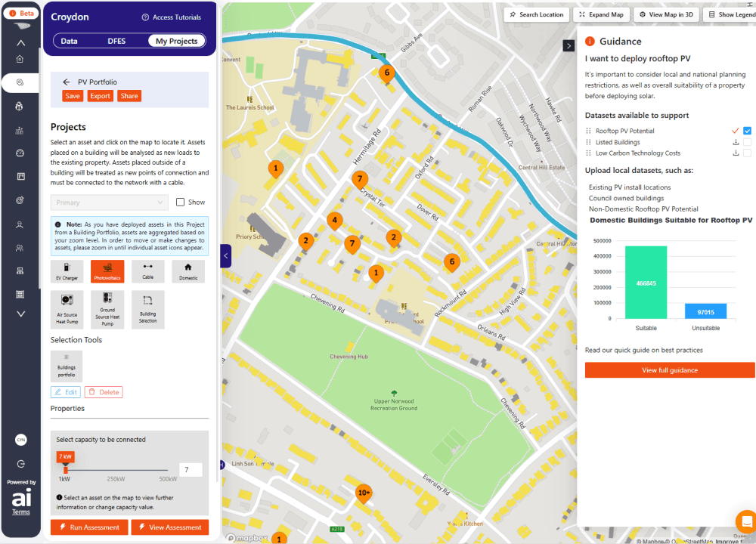Click Expand Map
756x544 pixels.
(x=601, y=14)
